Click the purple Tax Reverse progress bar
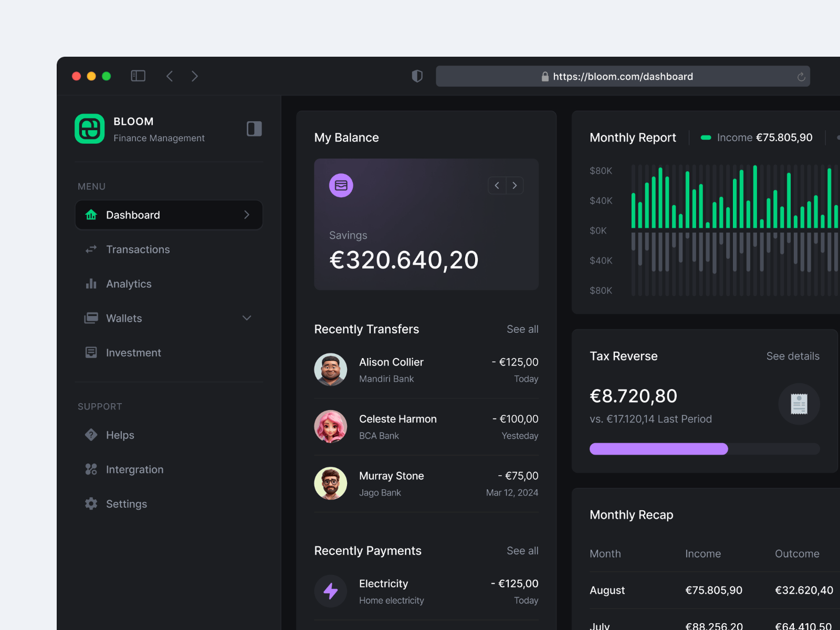 pyautogui.click(x=658, y=449)
